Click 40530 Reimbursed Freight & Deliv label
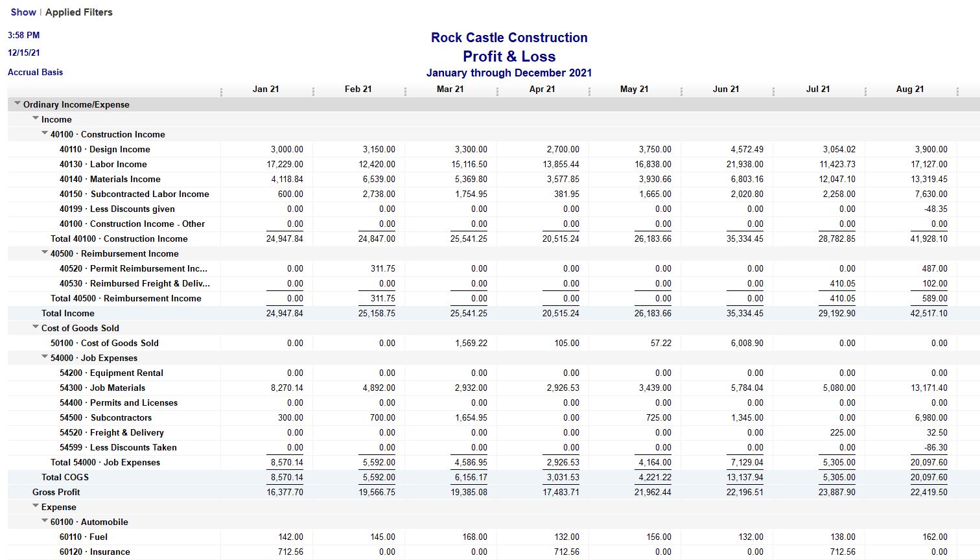Screen dimensions: 980x560 (135, 283)
